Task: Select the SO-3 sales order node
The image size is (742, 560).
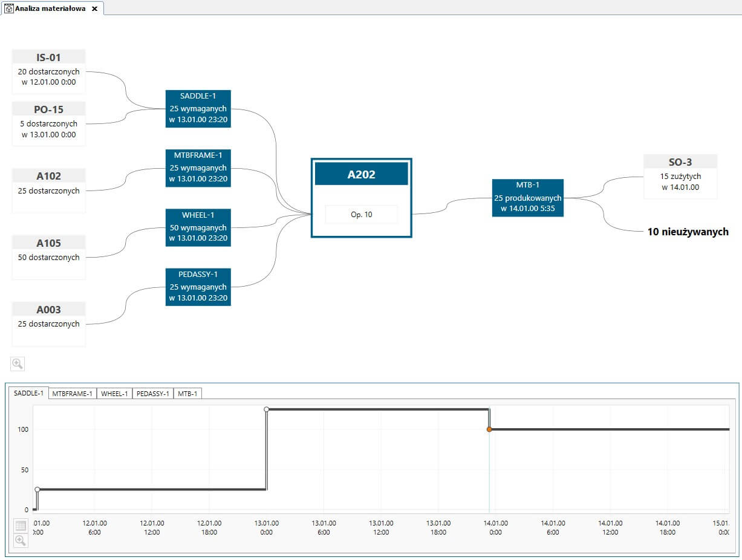Action: pos(680,177)
